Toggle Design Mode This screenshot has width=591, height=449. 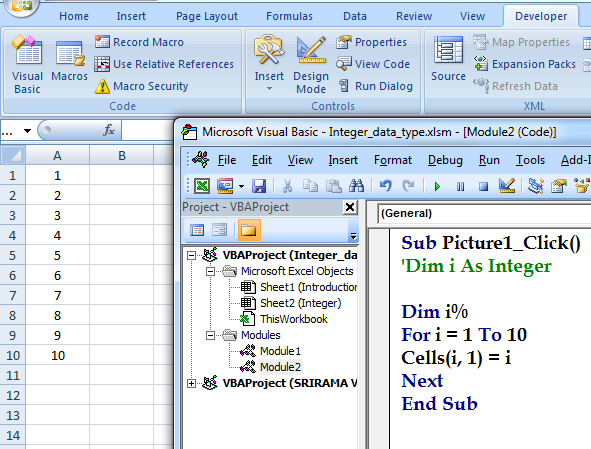311,65
